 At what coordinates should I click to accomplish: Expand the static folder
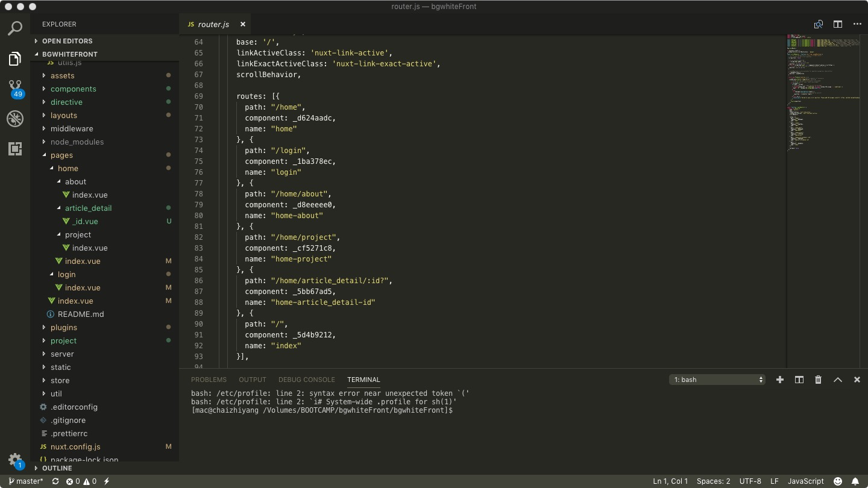pyautogui.click(x=105, y=367)
